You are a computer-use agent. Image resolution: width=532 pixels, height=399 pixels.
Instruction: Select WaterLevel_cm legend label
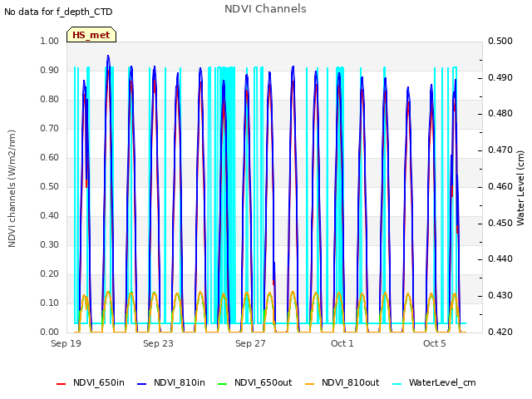(x=442, y=382)
